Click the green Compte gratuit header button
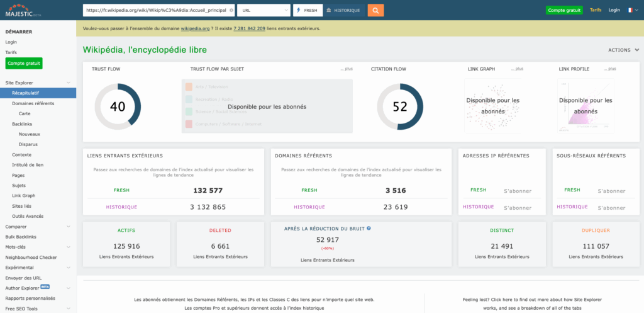Image resolution: width=644 pixels, height=313 pixels. pyautogui.click(x=564, y=10)
